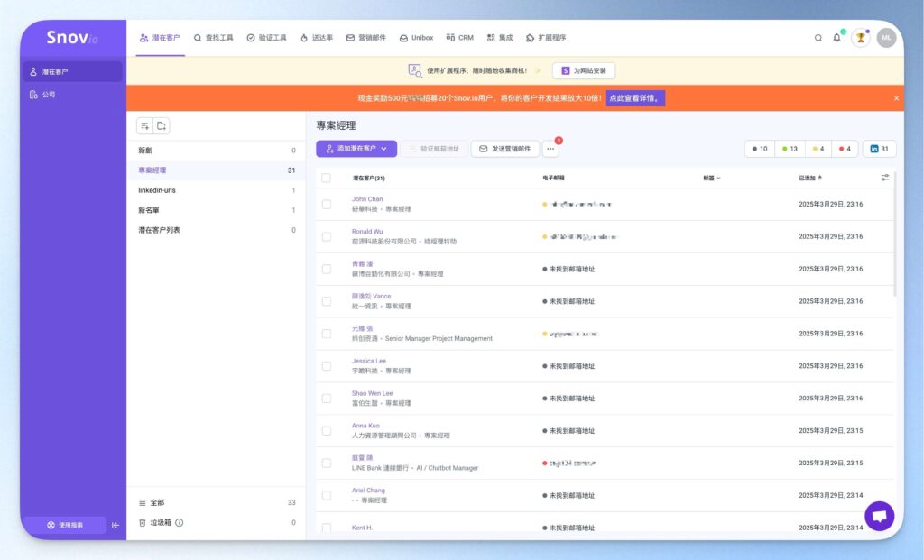Click the 验证邮箱地址 button

[434, 149]
